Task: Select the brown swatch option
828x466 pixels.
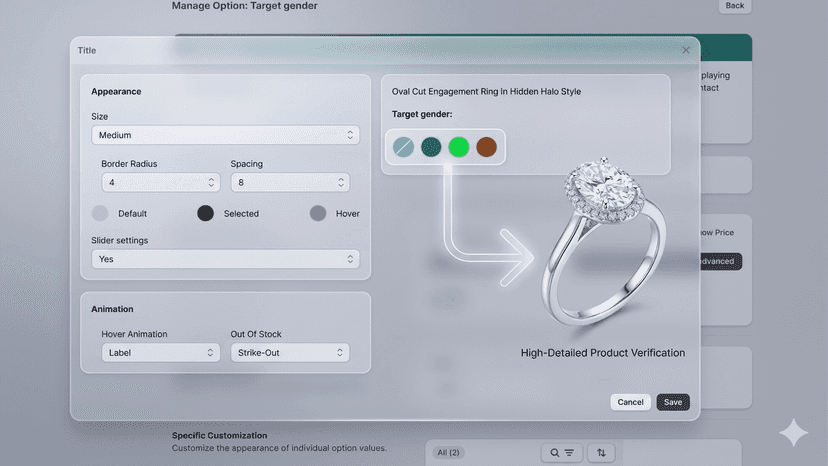Action: pos(486,147)
